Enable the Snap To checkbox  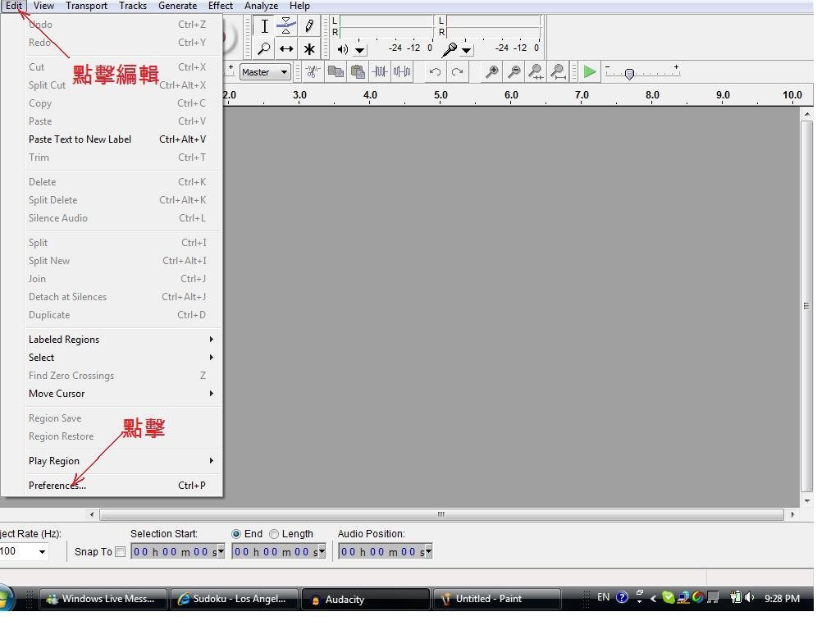pyautogui.click(x=120, y=551)
